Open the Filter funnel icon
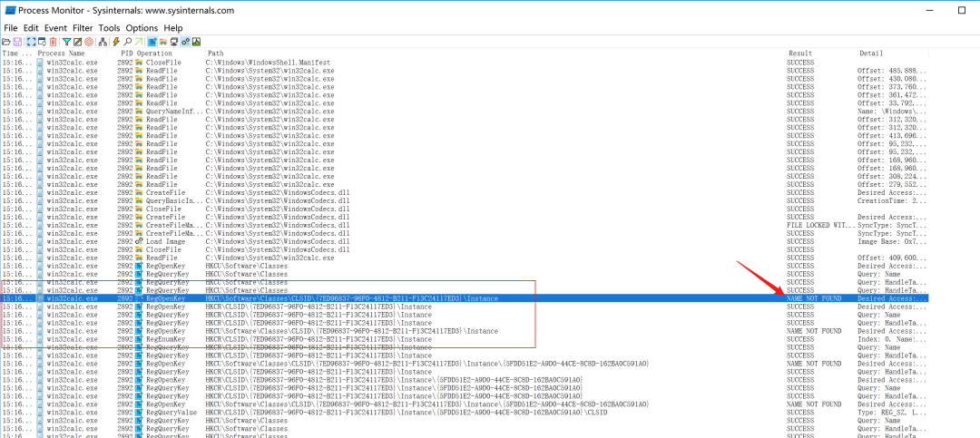Screen dimensions: 980x438 click(x=67, y=42)
